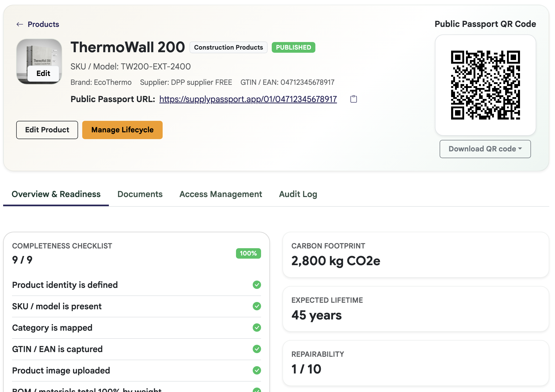Click the '9 / 9' checklist count
The image size is (555, 392).
tap(22, 260)
